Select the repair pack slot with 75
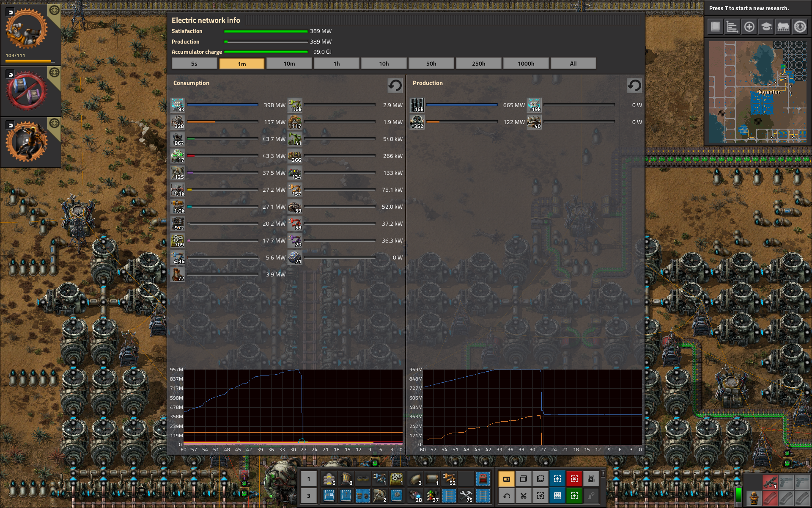812x508 pixels. click(466, 496)
